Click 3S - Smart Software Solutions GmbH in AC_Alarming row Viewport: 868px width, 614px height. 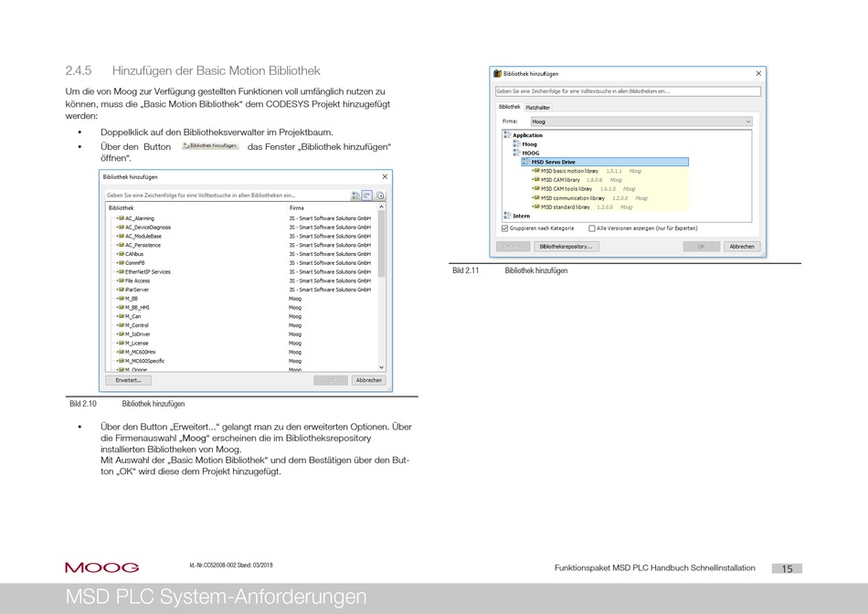330,218
